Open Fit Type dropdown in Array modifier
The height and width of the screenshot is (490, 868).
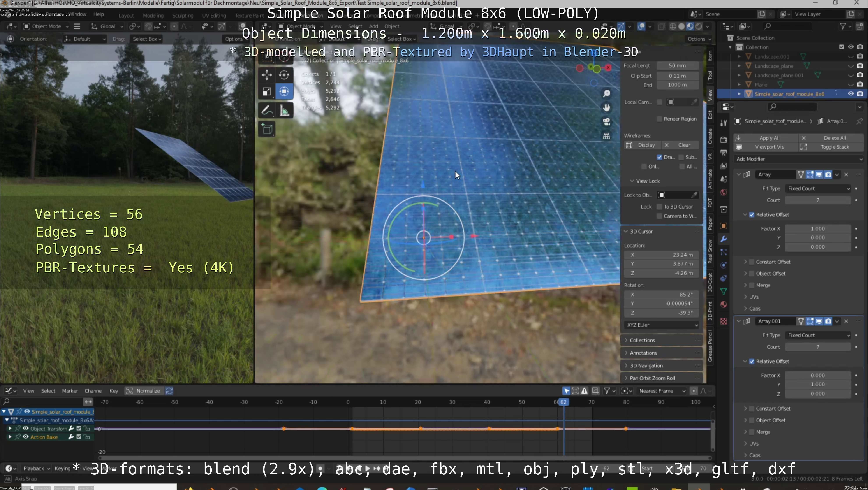point(818,189)
